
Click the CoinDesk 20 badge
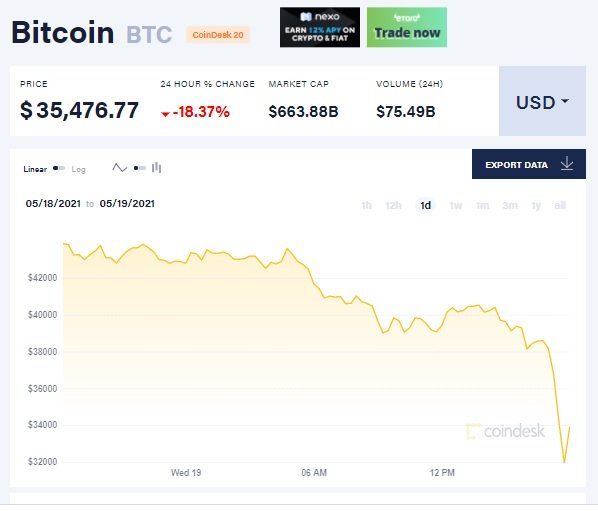[x=218, y=35]
